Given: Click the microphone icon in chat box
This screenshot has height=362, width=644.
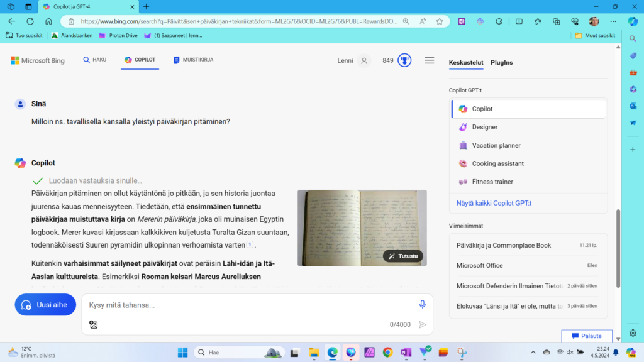Looking at the screenshot, I should [422, 304].
